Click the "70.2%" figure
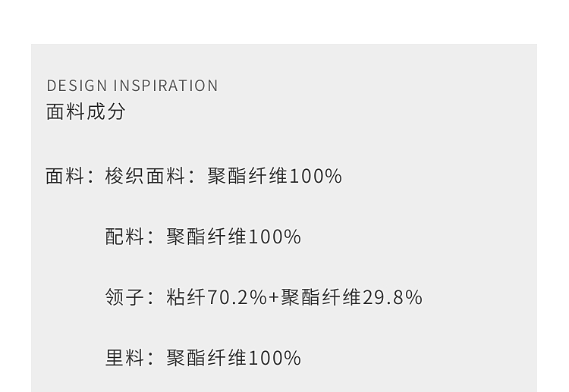This screenshot has height=392, width=569. [x=237, y=297]
